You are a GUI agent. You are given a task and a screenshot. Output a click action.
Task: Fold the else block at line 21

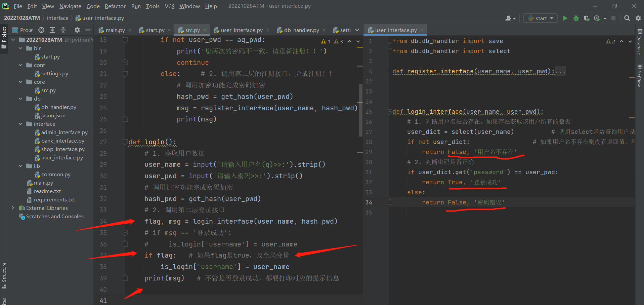(125, 74)
